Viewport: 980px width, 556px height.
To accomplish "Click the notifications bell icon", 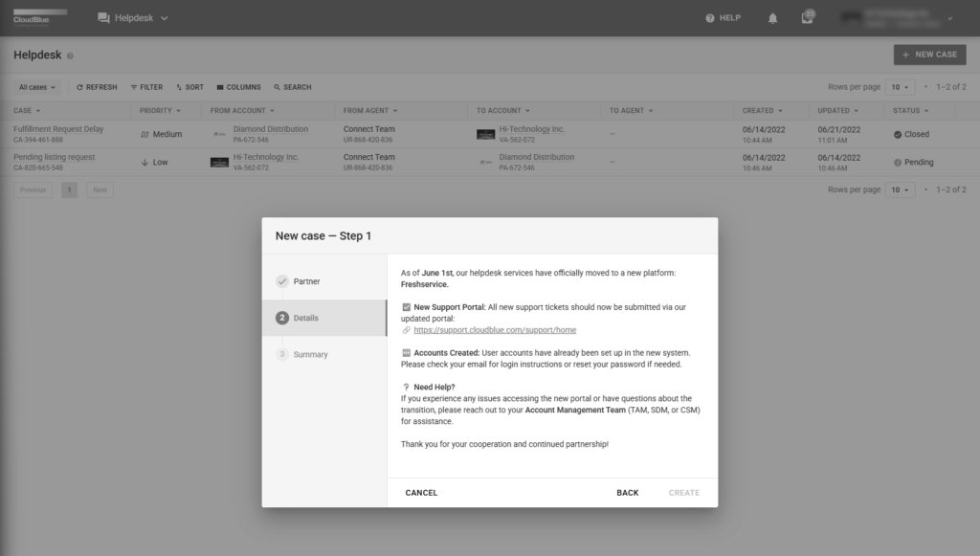I will pos(772,18).
